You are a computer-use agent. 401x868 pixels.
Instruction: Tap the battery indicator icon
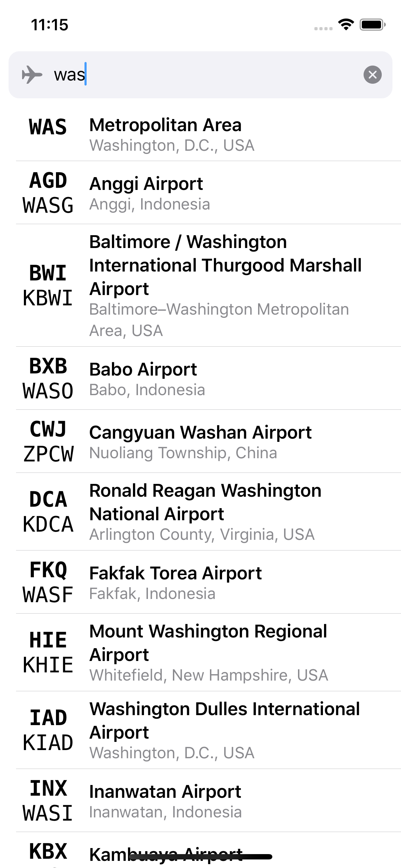click(372, 25)
